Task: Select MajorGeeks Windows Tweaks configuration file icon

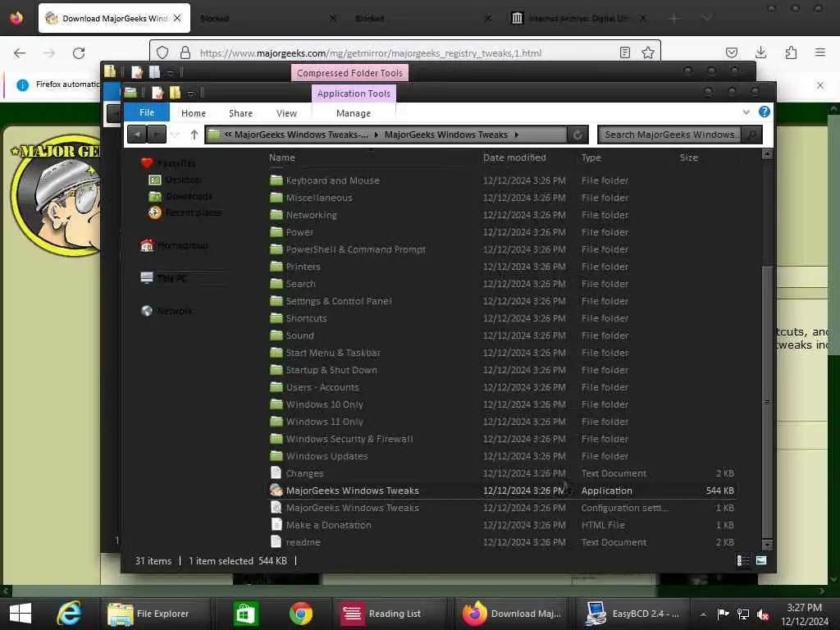Action: 276,507
